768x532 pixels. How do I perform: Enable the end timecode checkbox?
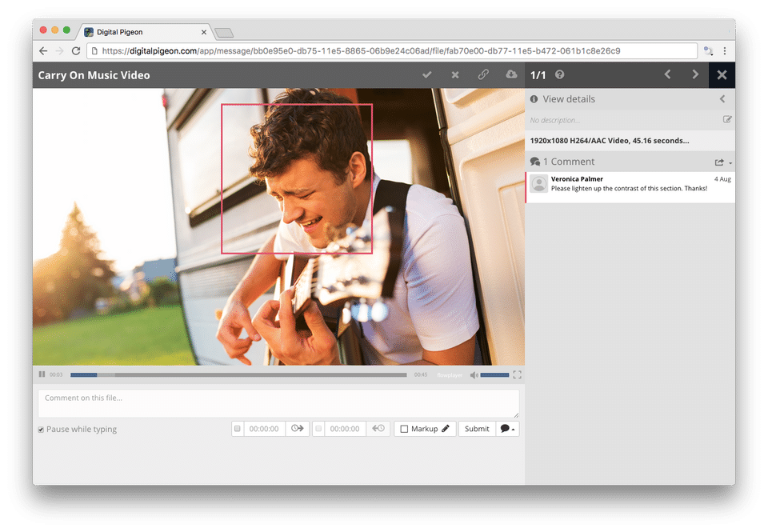coord(318,429)
